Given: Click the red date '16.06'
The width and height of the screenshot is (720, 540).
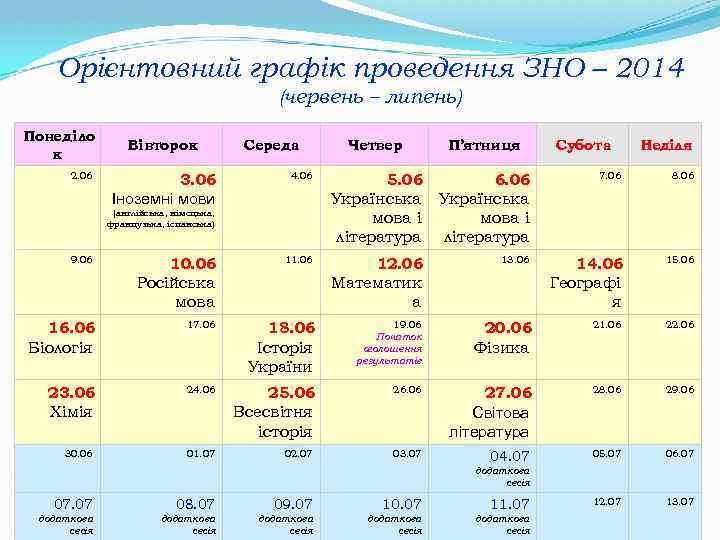Looking at the screenshot, I should click(x=72, y=327).
